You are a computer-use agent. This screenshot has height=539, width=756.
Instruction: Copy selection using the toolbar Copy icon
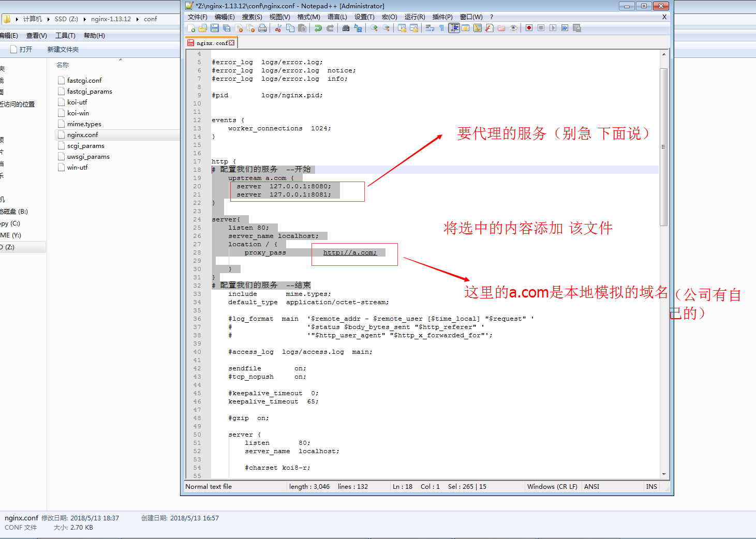(x=290, y=28)
